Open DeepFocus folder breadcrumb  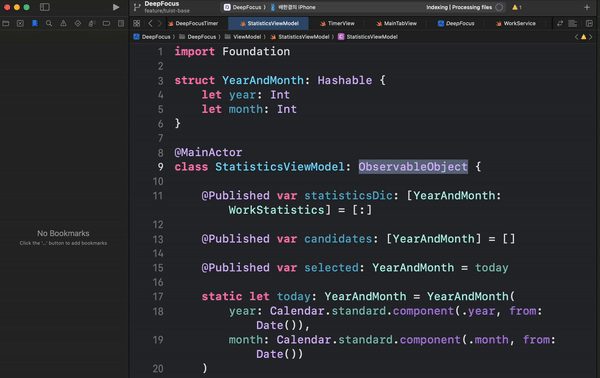pos(197,37)
